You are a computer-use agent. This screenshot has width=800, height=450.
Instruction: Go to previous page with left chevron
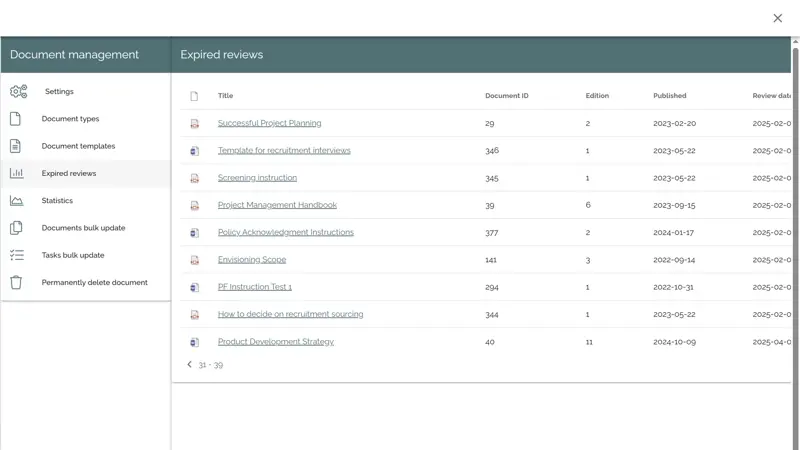(189, 364)
